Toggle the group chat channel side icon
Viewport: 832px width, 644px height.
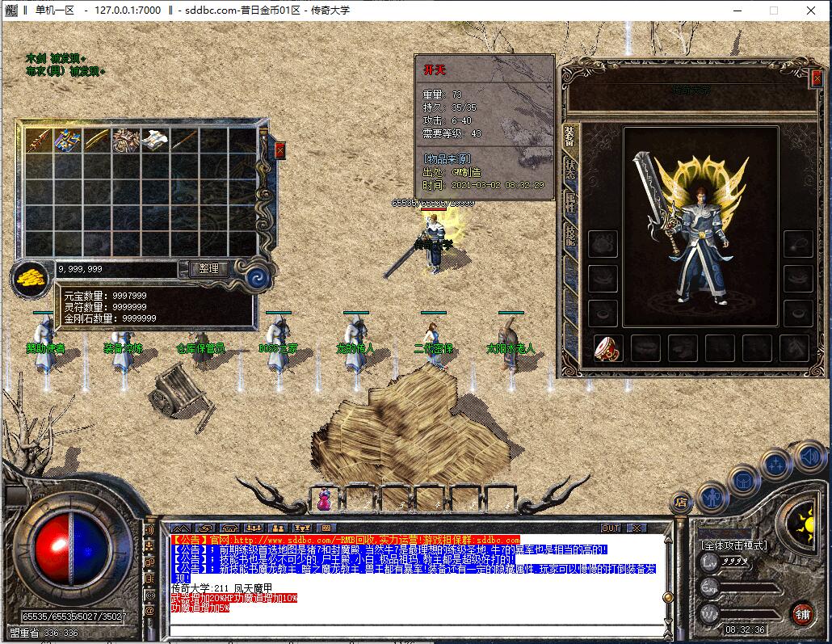pyautogui.click(x=149, y=545)
